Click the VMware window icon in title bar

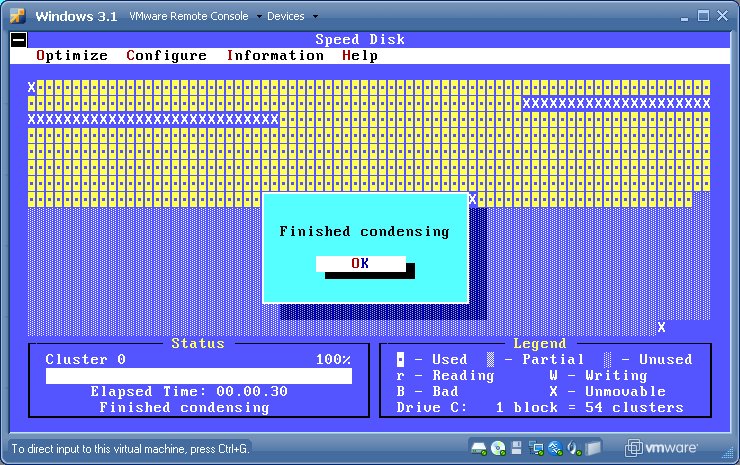coord(17,16)
